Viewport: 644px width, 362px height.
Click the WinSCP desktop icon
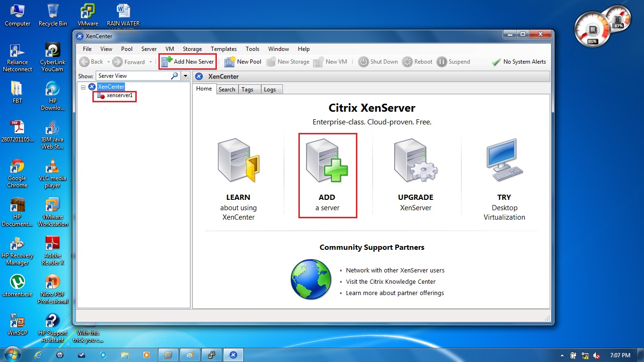point(17,324)
